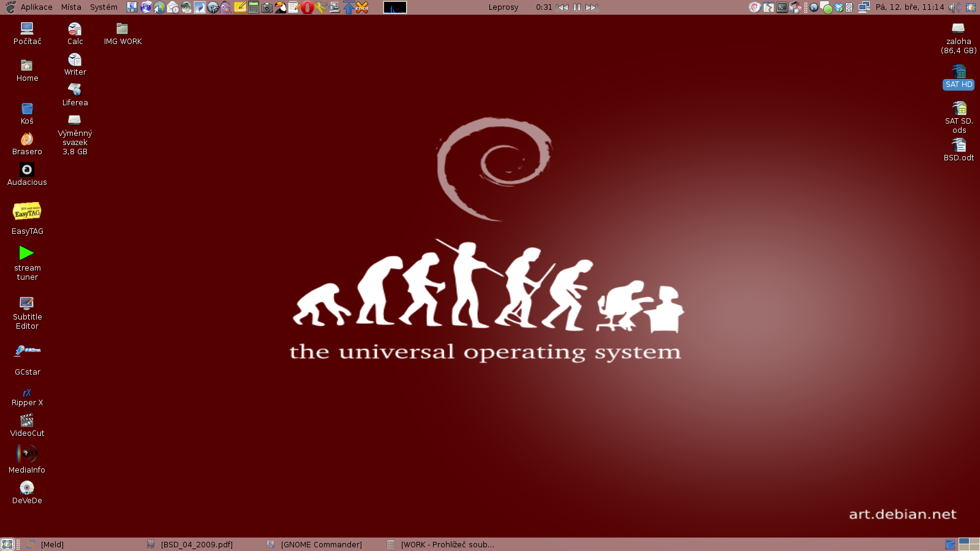Select the GCstar desktop icon
Viewport: 980px width, 551px height.
[x=27, y=359]
